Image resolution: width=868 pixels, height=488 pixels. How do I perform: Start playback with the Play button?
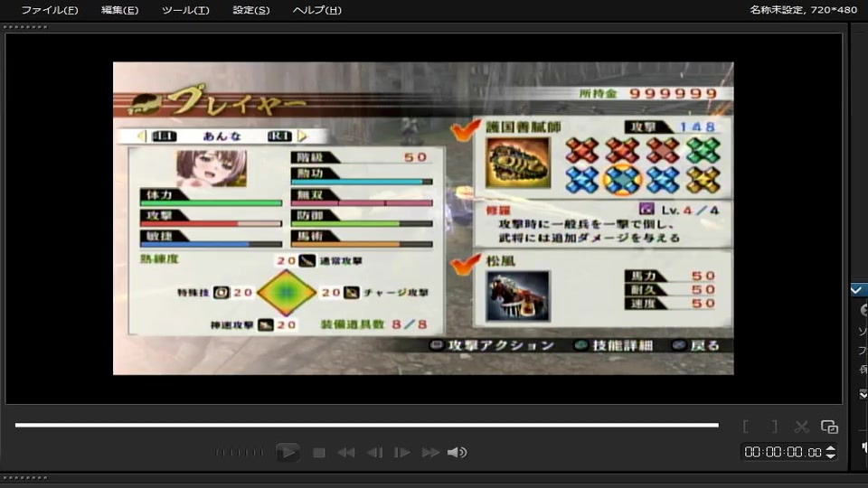coord(288,453)
